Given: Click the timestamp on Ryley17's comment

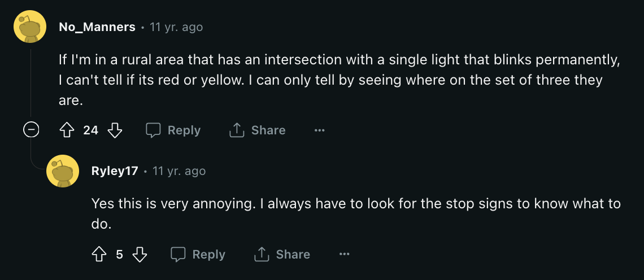Looking at the screenshot, I should coord(179,171).
